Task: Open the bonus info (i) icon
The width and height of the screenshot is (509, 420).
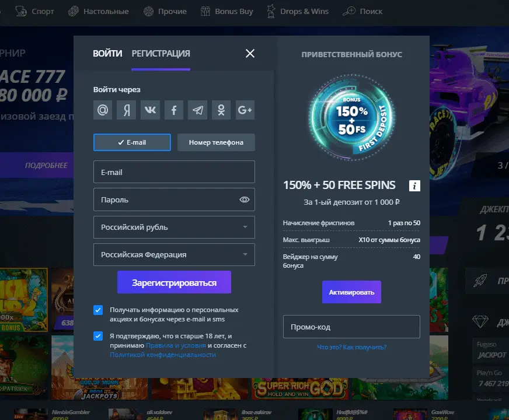Action: (x=414, y=185)
